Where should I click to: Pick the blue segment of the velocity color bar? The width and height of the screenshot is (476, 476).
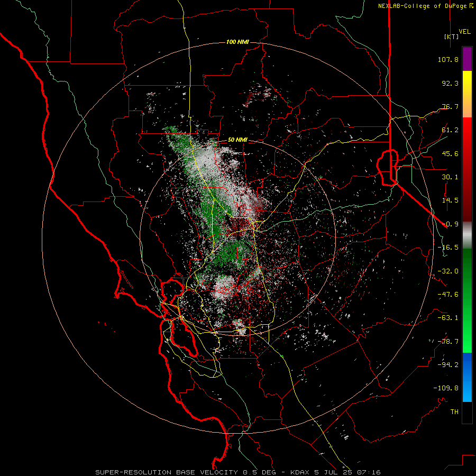pyautogui.click(x=467, y=377)
